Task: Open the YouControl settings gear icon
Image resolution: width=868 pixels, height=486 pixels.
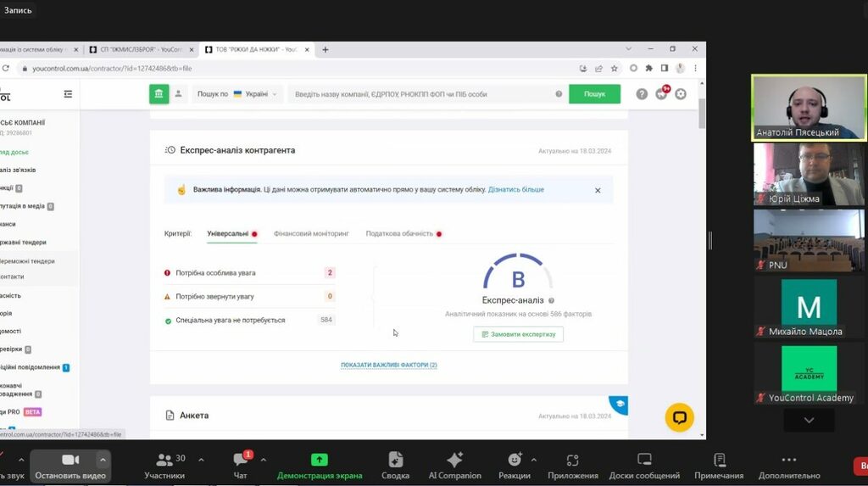Action: point(681,94)
